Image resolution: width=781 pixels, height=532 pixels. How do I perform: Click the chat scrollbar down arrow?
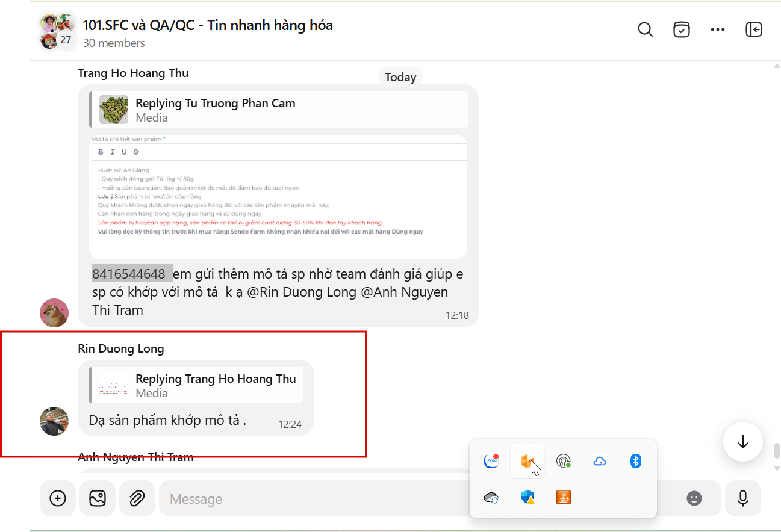777,468
